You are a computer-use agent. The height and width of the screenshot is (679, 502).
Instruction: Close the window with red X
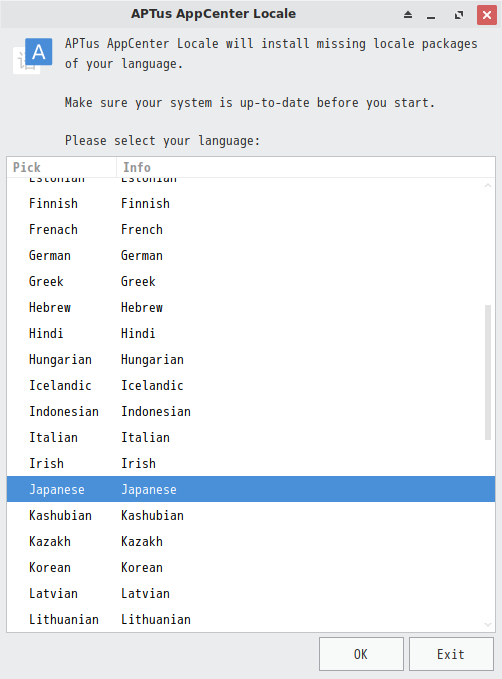pyautogui.click(x=487, y=15)
